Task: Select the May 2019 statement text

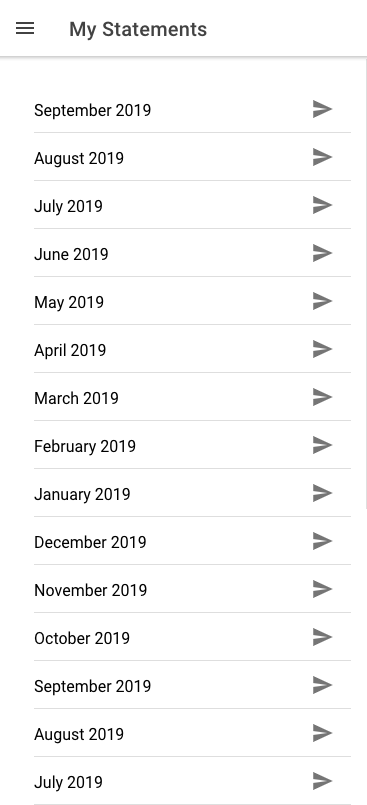Action: coord(69,302)
